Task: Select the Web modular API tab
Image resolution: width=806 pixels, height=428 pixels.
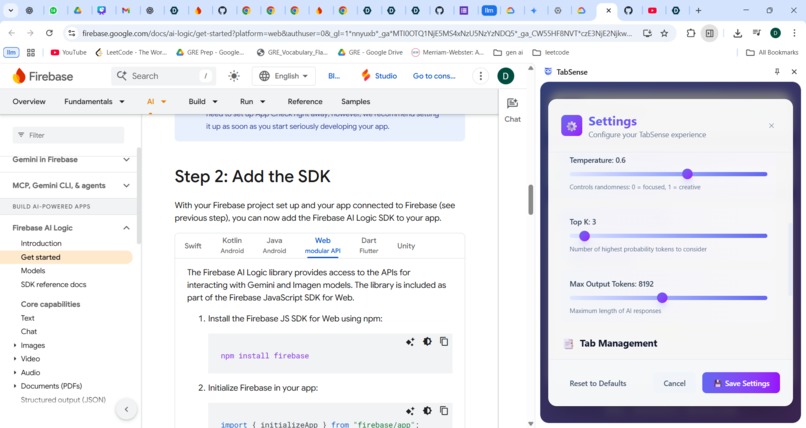Action: pos(322,245)
